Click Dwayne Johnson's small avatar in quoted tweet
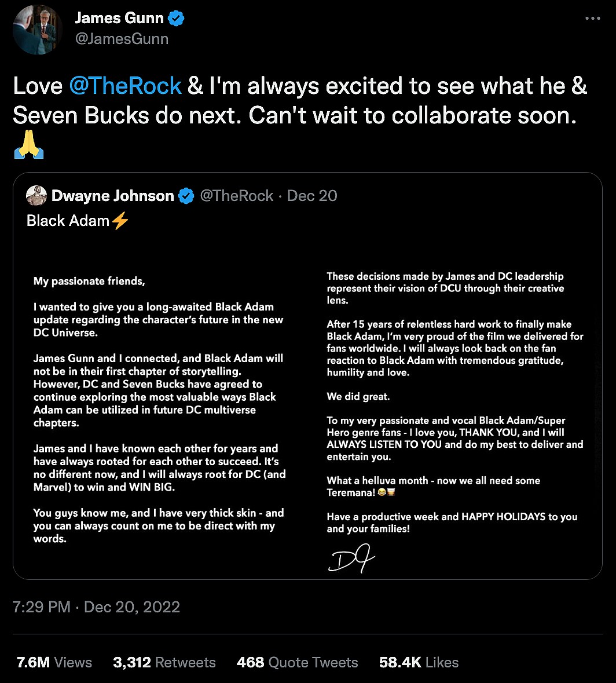 (x=36, y=196)
